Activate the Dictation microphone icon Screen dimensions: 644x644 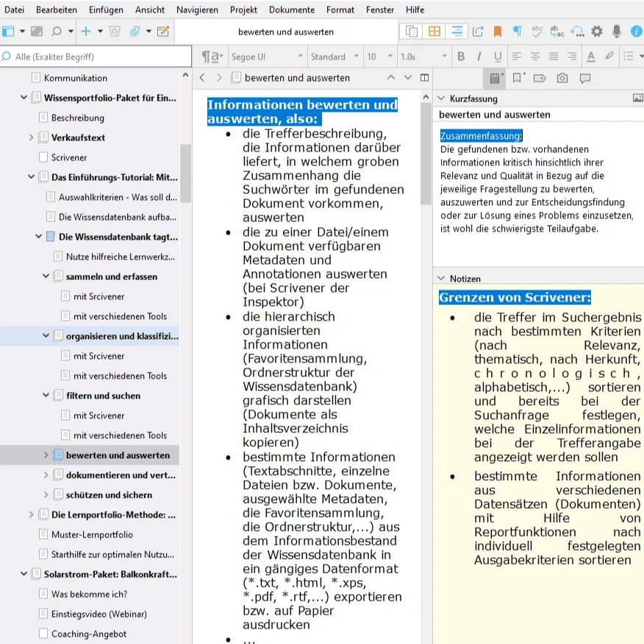pyautogui.click(x=615, y=32)
